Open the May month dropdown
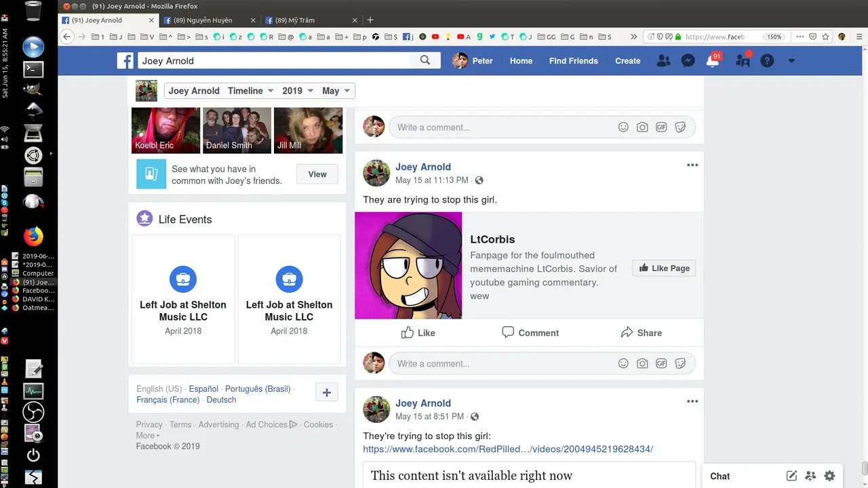This screenshot has width=868, height=488. pyautogui.click(x=336, y=91)
